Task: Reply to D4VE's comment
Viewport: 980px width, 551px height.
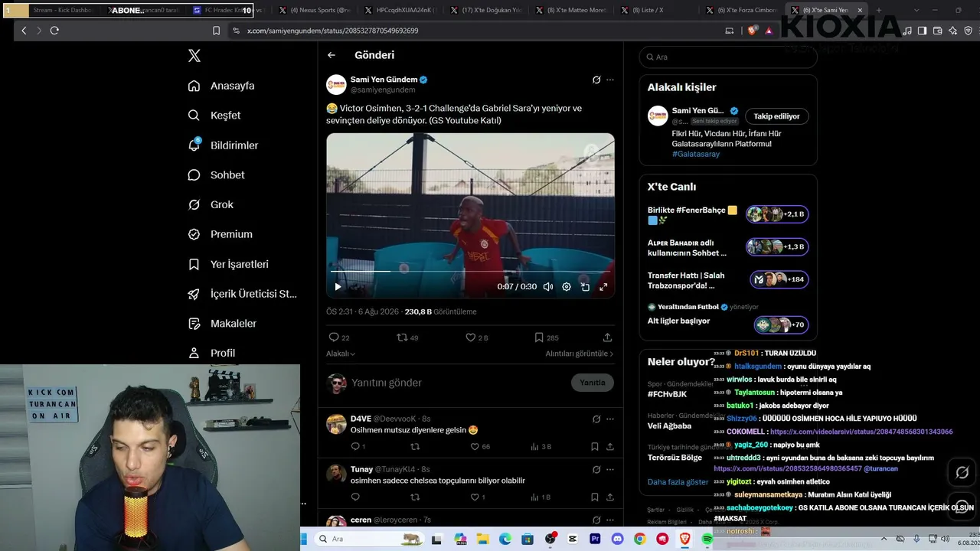Action: (358, 447)
